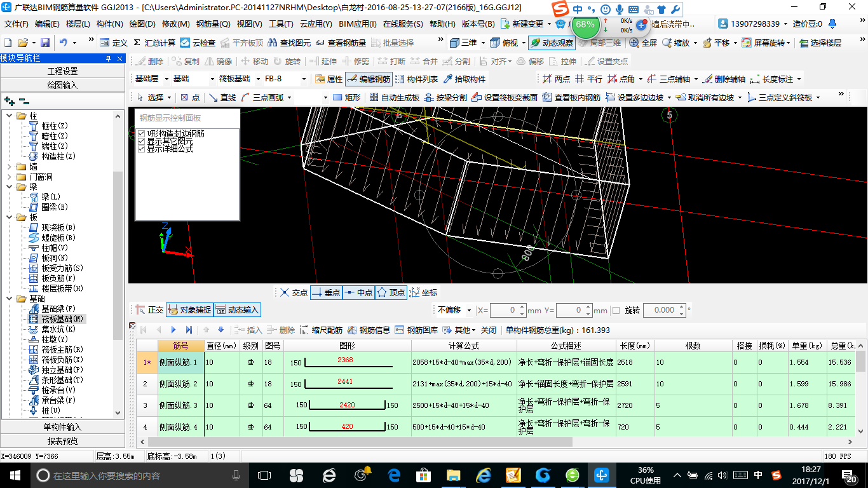
Task: Select the 直线 line drawing tool
Action: (x=222, y=97)
